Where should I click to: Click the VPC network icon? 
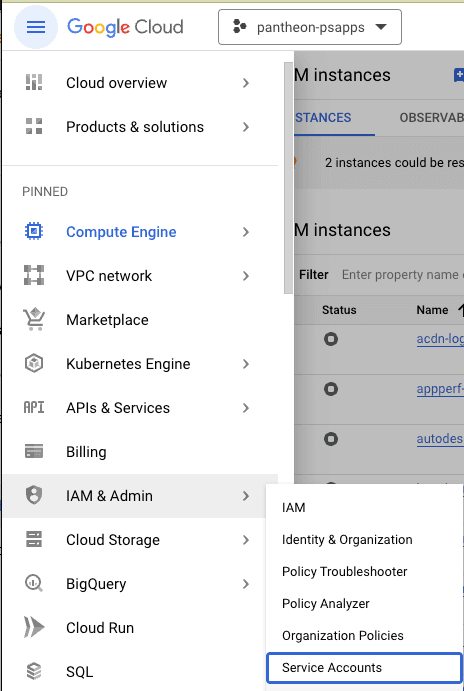[x=34, y=275]
